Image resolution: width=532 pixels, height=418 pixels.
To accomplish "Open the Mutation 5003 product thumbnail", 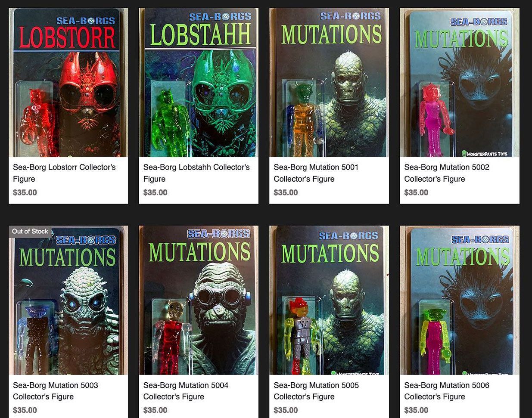I will pos(68,300).
